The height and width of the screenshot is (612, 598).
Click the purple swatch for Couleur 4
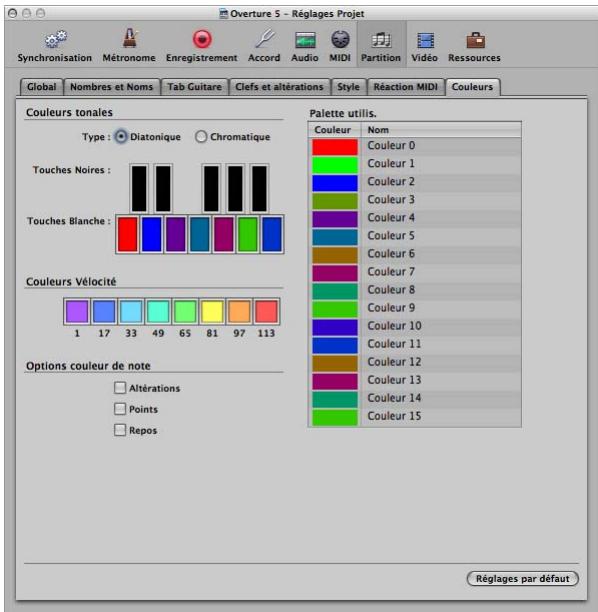coord(335,219)
